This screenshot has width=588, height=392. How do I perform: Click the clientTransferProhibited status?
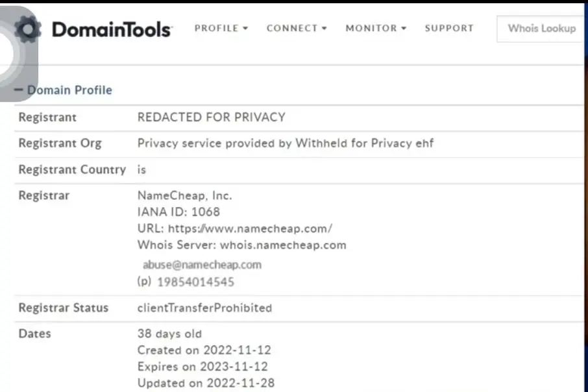pyautogui.click(x=204, y=308)
